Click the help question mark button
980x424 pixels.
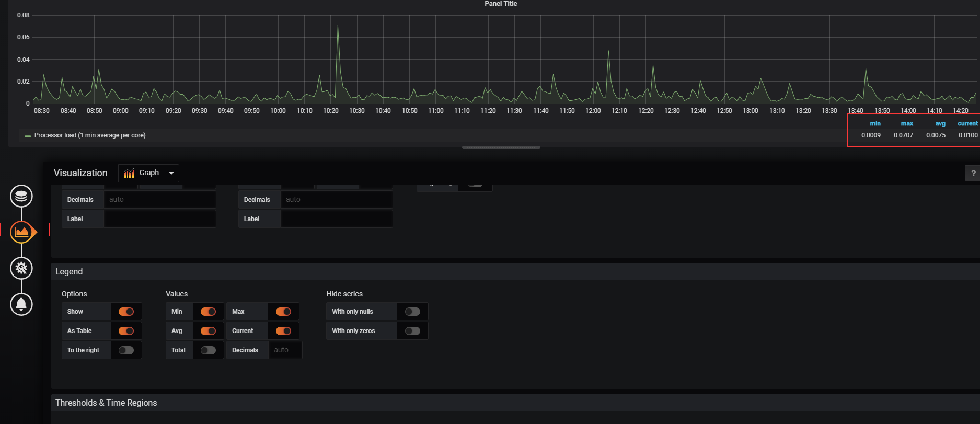pos(973,173)
